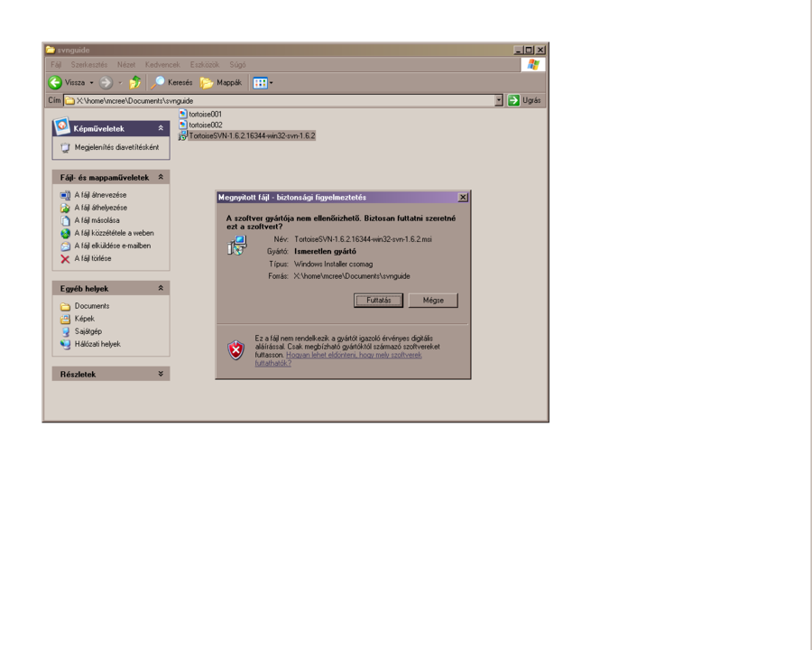
Task: Open the Kedvencek menu
Action: (x=162, y=65)
